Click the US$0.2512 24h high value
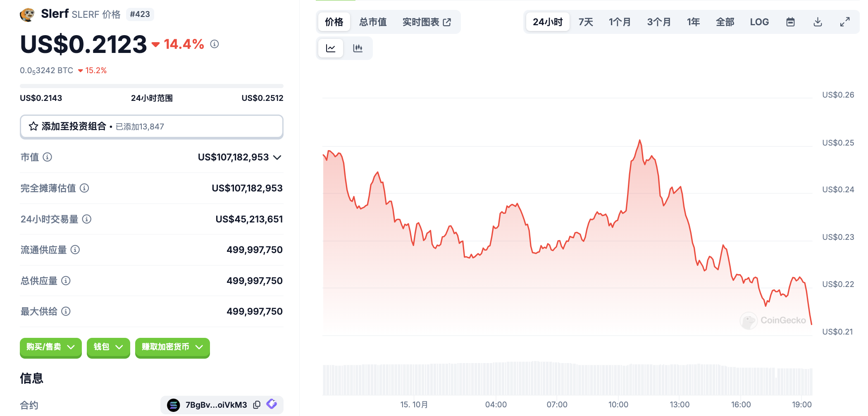This screenshot has height=416, width=868. click(262, 98)
